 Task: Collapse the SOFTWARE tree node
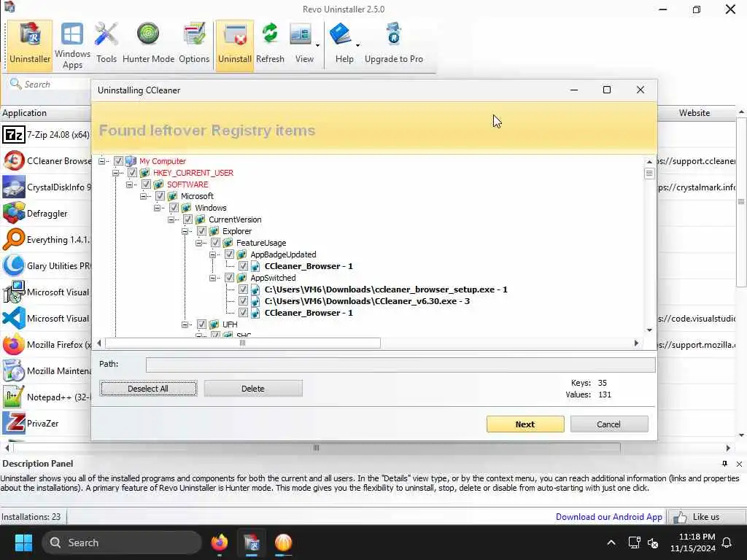click(x=129, y=184)
